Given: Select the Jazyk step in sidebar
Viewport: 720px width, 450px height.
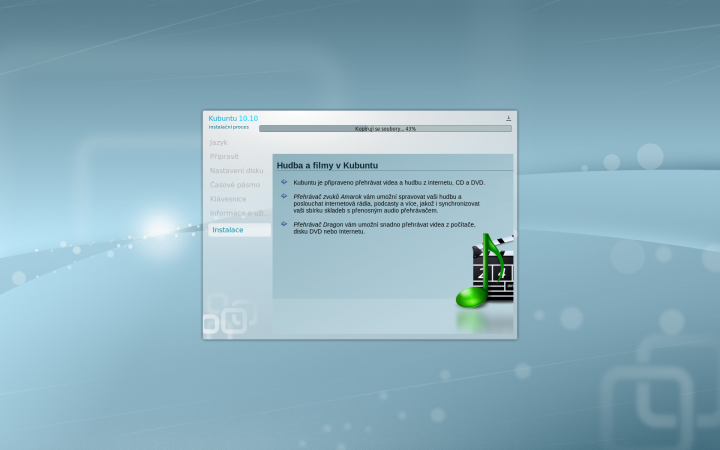Looking at the screenshot, I should (219, 142).
